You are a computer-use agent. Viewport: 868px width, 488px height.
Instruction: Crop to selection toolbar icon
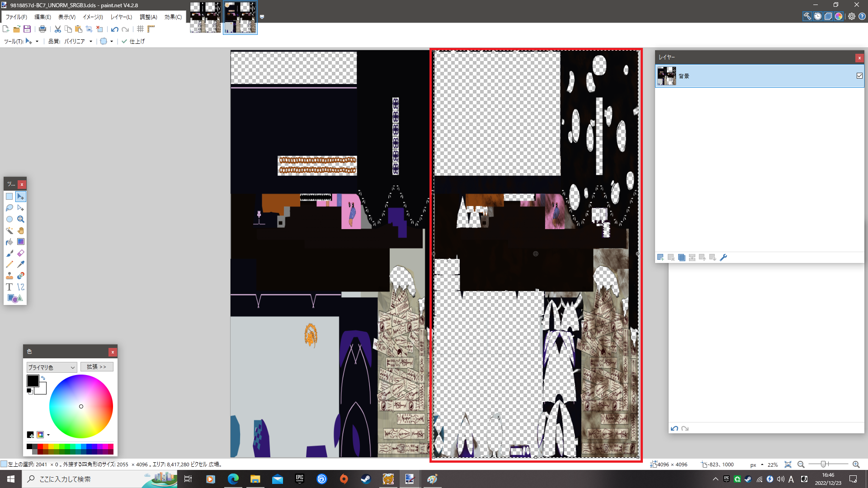pyautogui.click(x=89, y=29)
